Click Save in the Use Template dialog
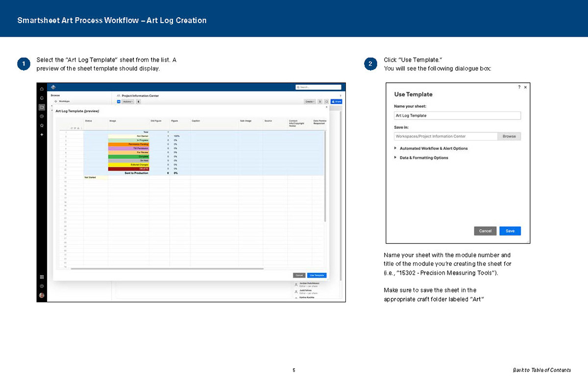 click(x=510, y=231)
